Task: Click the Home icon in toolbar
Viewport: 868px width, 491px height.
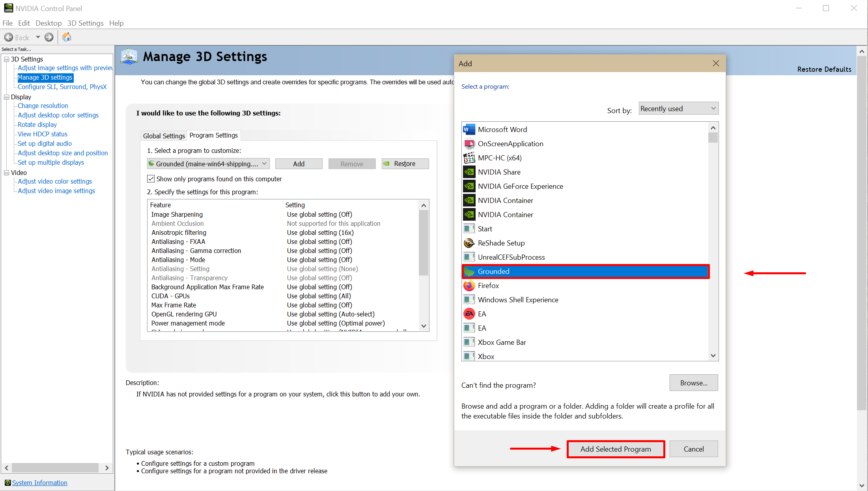Action: (67, 37)
